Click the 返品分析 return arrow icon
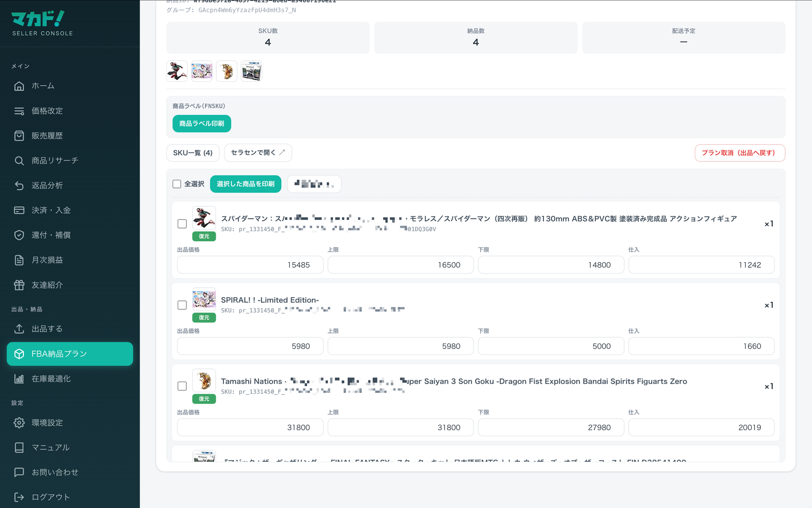The height and width of the screenshot is (508, 812). coord(19,185)
